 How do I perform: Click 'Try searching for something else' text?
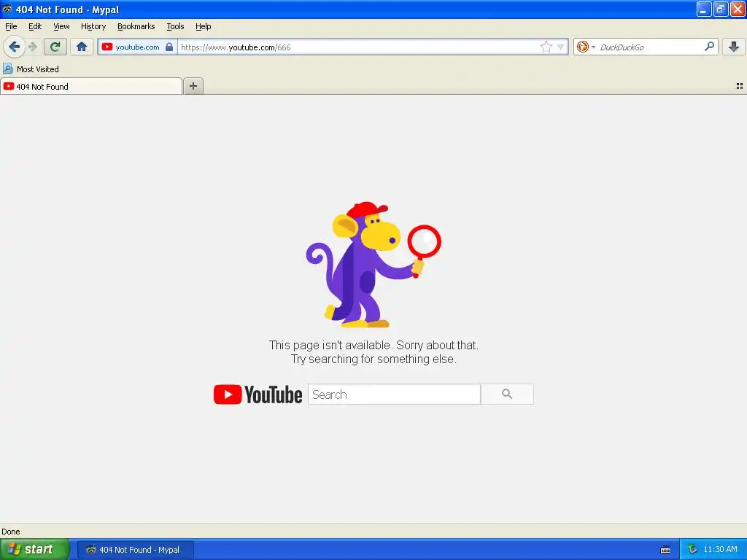click(x=373, y=359)
